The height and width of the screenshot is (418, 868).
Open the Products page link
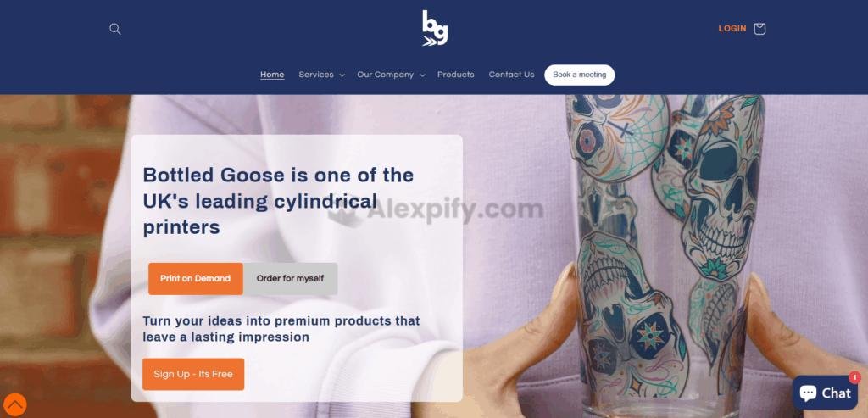pos(455,75)
